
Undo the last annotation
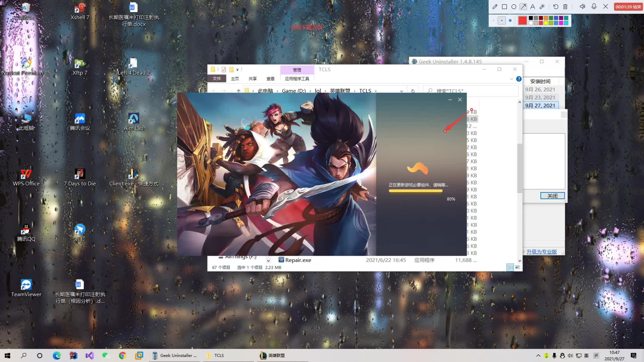(x=556, y=7)
